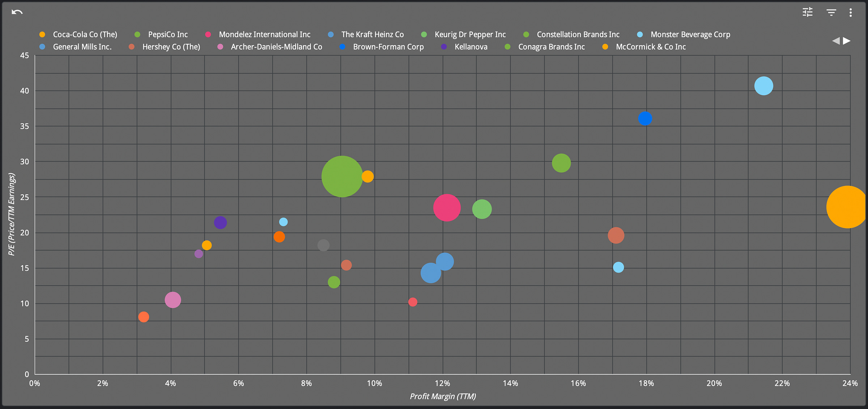Click the Kellanova purple legend dot
Image resolution: width=868 pixels, height=409 pixels.
tap(444, 47)
